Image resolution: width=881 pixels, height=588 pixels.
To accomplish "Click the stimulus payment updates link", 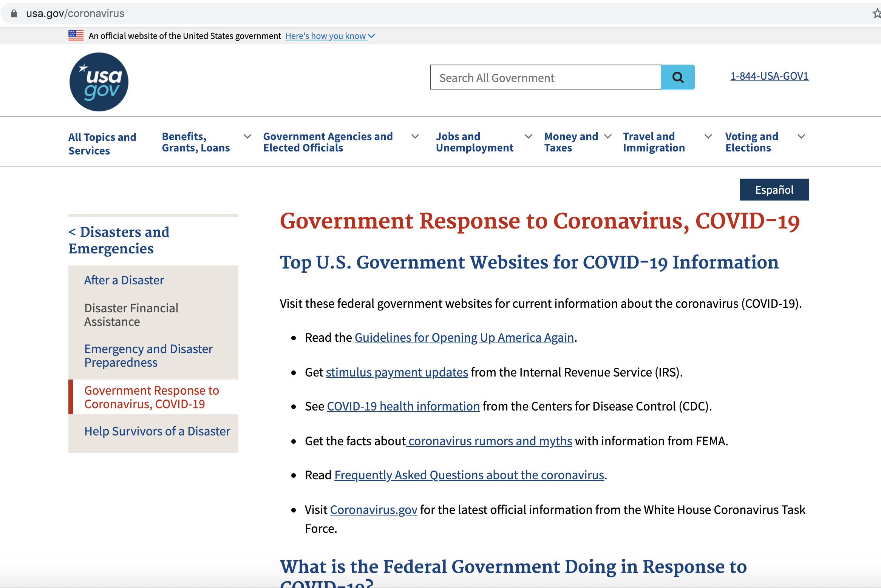I will point(396,372).
